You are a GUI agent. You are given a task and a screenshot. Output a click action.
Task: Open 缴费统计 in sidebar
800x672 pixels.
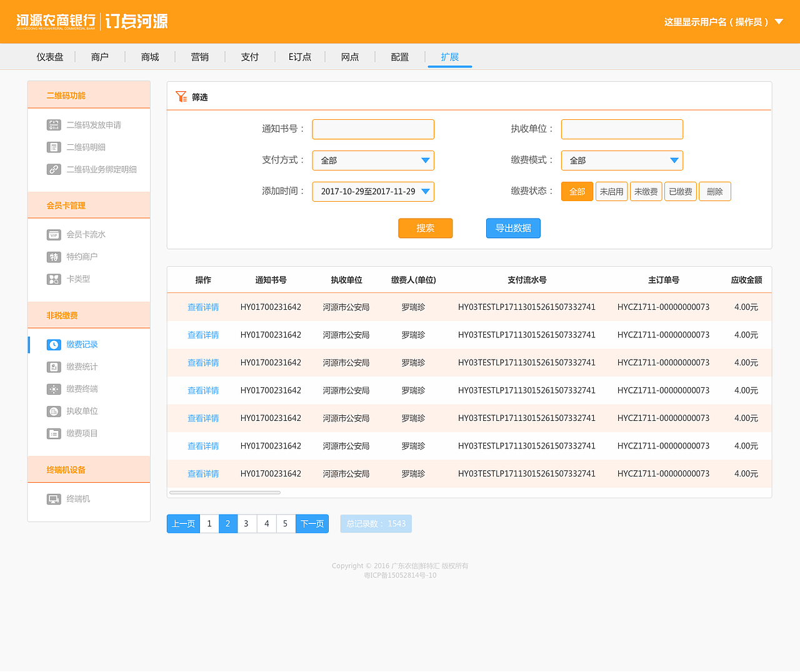pyautogui.click(x=82, y=367)
